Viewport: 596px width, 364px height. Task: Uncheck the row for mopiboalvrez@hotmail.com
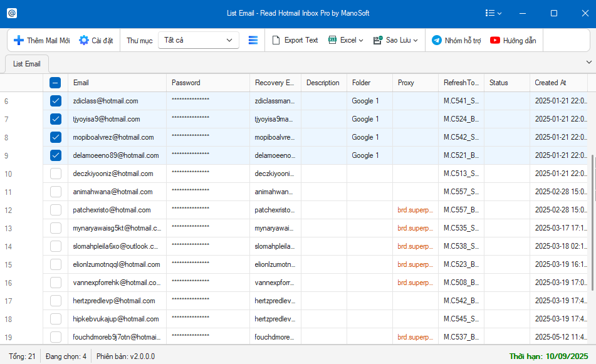56,137
